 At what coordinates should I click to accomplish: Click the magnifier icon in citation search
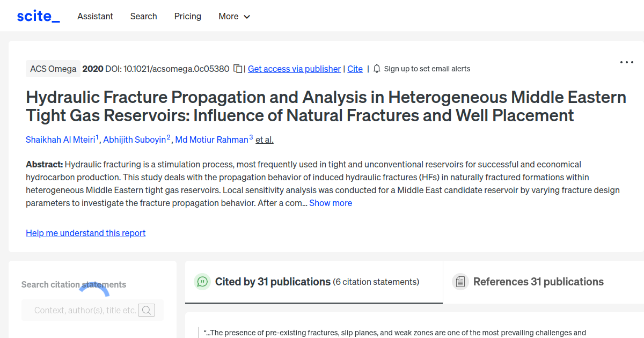click(x=147, y=310)
